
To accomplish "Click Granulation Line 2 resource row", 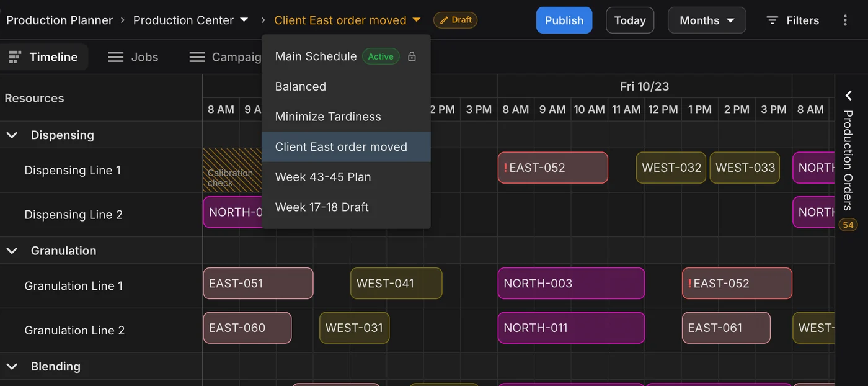I will point(101,330).
